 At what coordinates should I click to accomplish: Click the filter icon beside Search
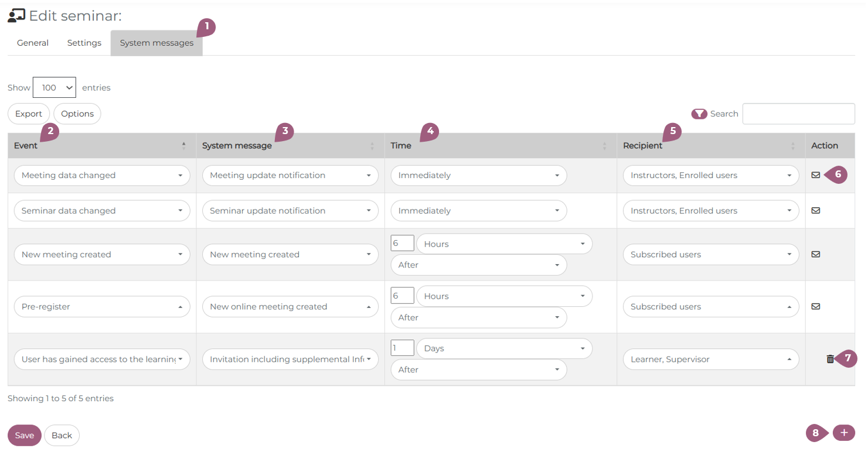[x=699, y=114]
